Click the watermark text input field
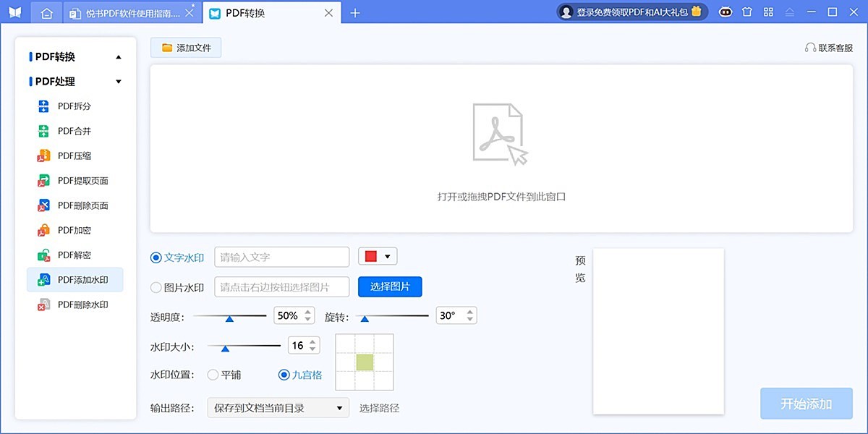The image size is (868, 434). coord(281,256)
